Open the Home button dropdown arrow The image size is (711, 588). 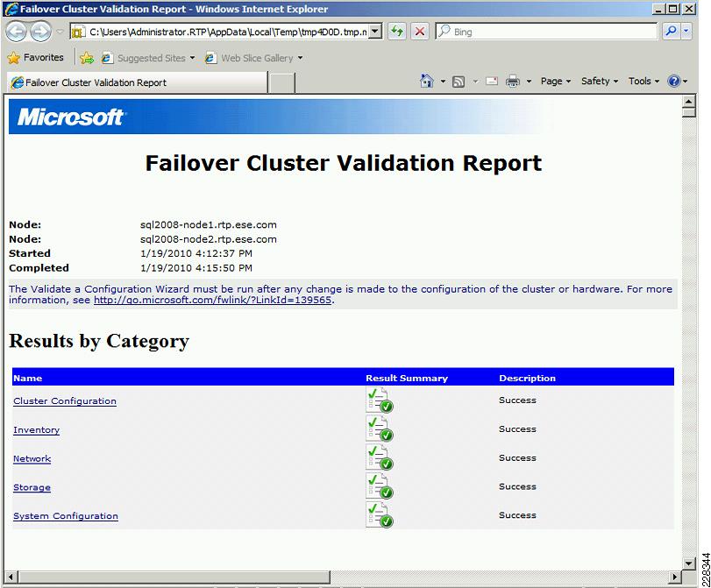click(x=443, y=81)
